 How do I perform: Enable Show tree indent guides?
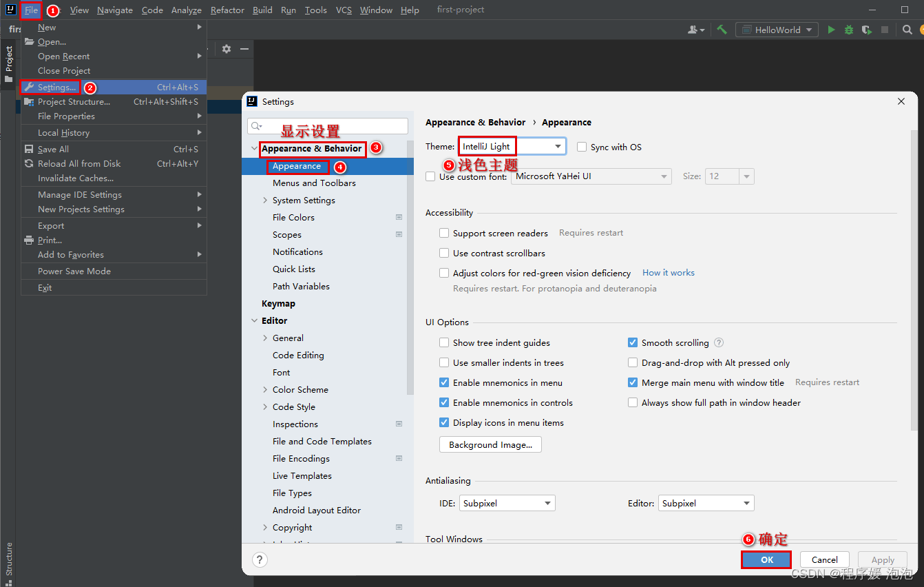(x=444, y=342)
